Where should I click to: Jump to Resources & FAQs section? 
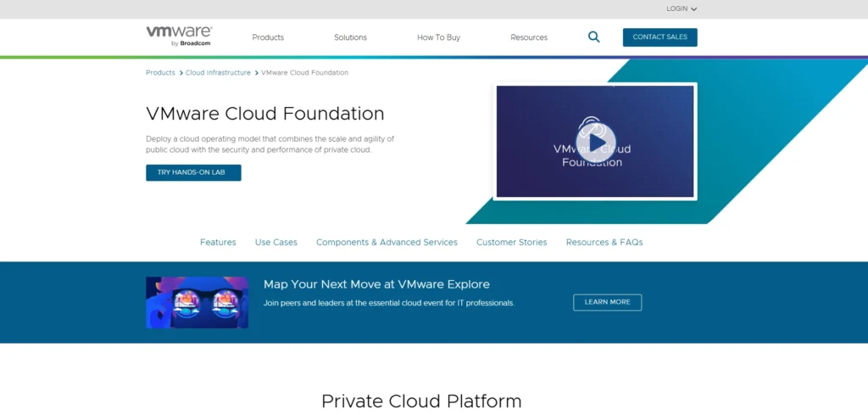(x=604, y=242)
